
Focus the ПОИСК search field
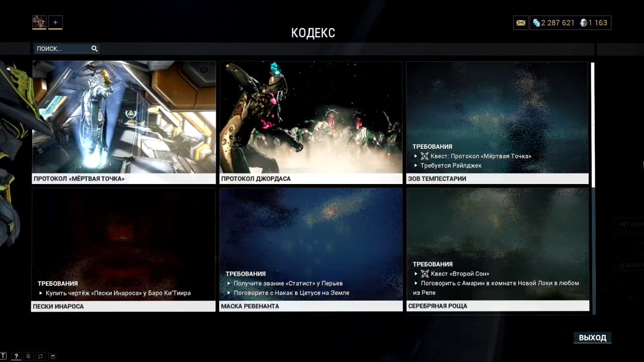tap(67, 49)
